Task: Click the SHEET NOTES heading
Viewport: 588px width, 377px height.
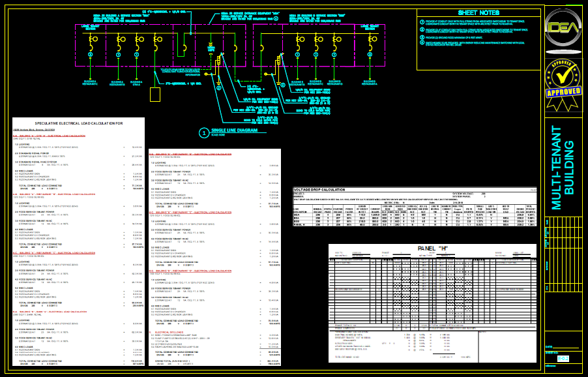Action: pos(478,12)
